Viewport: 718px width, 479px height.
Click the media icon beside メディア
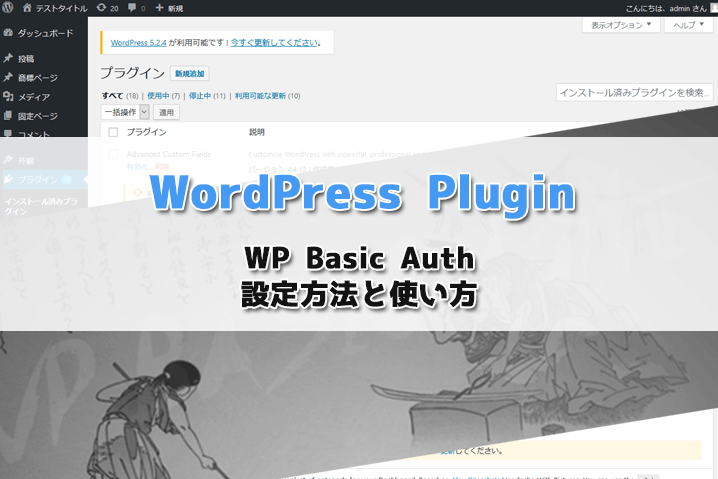pos(8,96)
